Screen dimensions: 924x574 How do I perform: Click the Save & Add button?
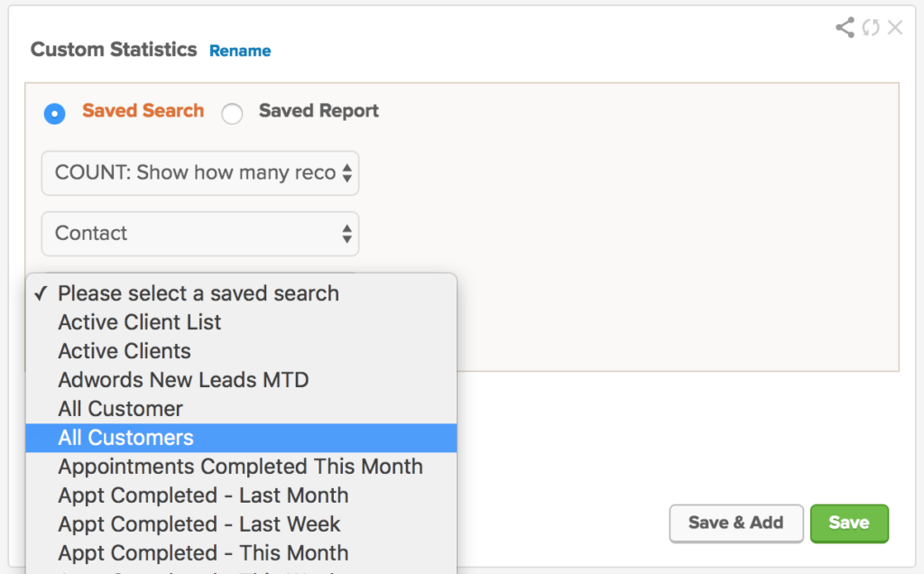click(x=736, y=523)
